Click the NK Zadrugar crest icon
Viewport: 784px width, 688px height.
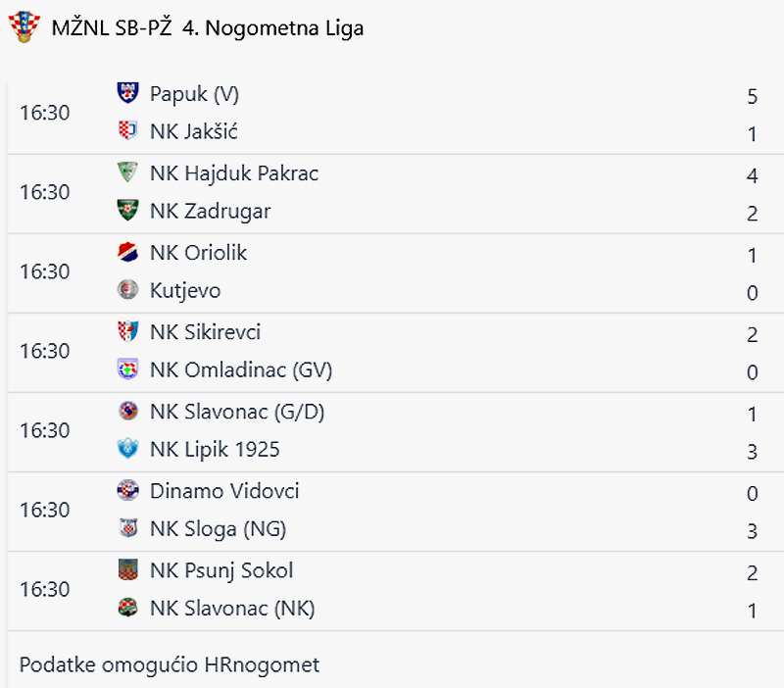[x=127, y=211]
